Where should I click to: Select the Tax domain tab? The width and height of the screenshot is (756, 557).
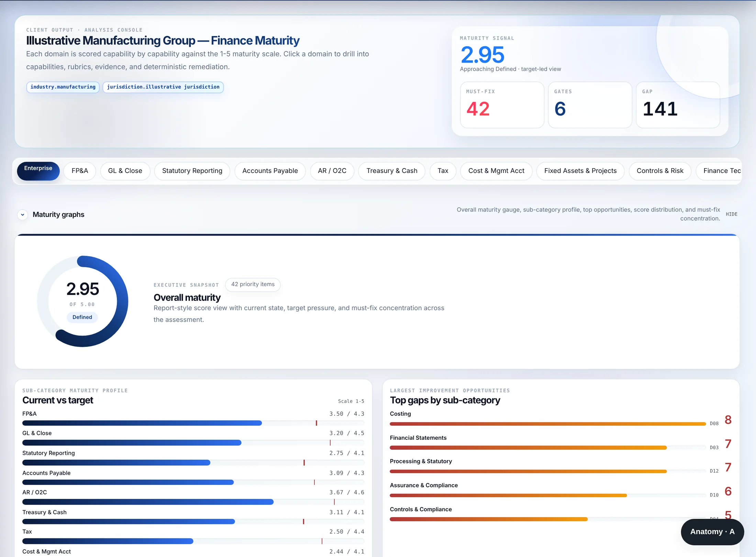pos(443,171)
